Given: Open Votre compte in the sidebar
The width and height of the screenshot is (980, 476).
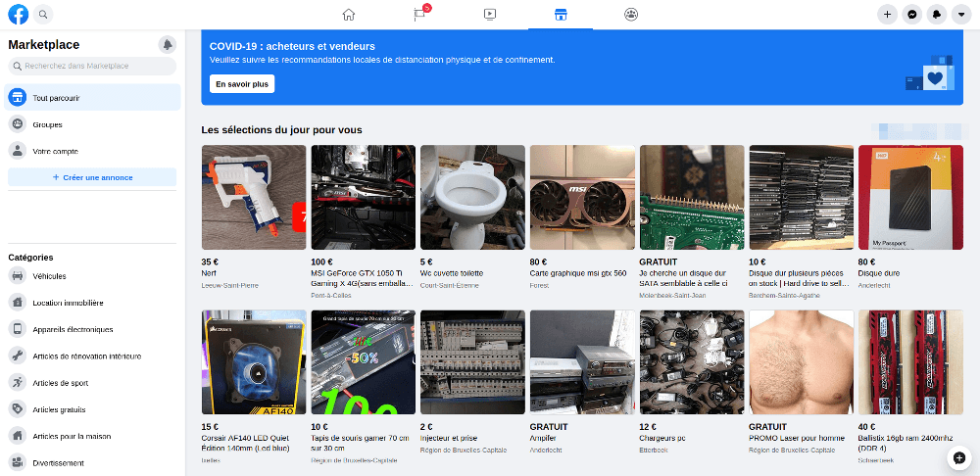Looking at the screenshot, I should (x=55, y=151).
